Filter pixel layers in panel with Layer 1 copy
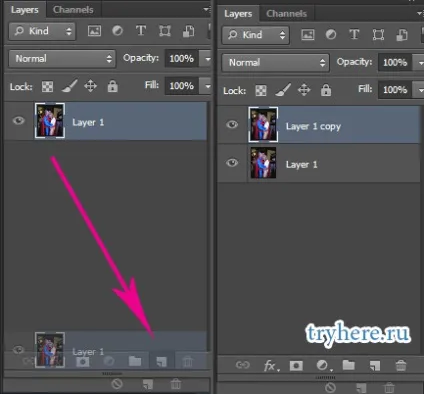The height and width of the screenshot is (394, 424). pos(307,35)
